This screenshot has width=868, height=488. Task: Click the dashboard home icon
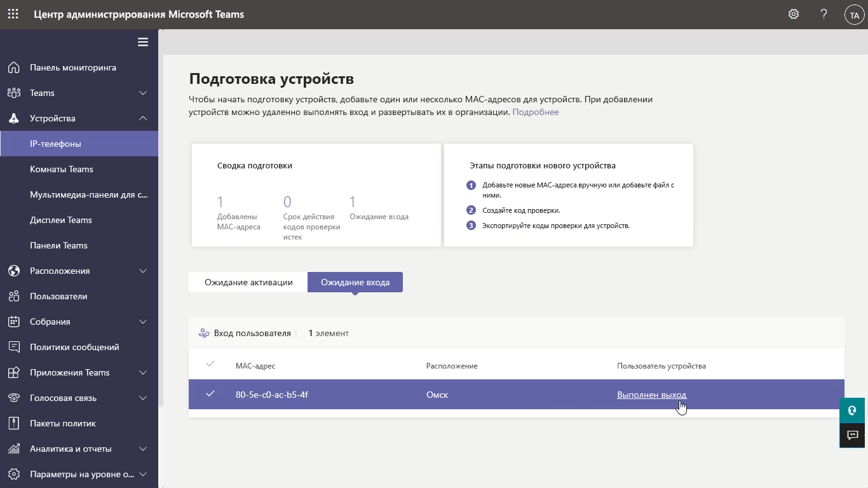coord(13,67)
